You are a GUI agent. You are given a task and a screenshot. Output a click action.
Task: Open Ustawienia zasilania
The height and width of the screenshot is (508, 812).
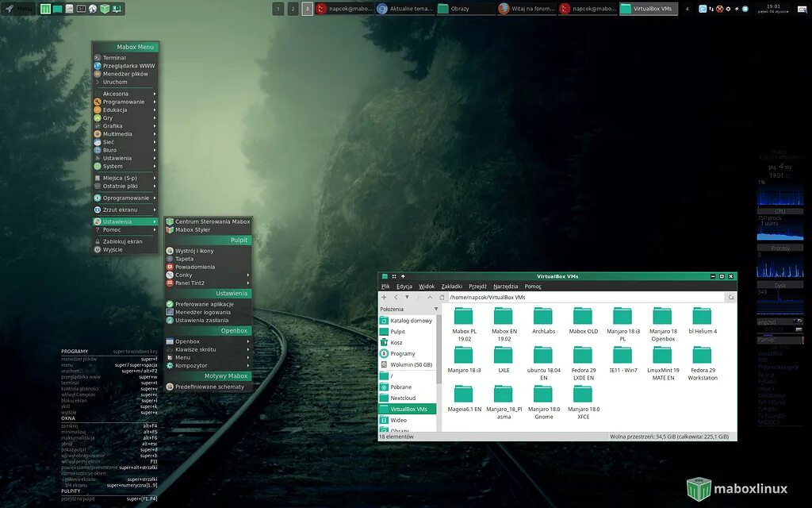coord(208,321)
